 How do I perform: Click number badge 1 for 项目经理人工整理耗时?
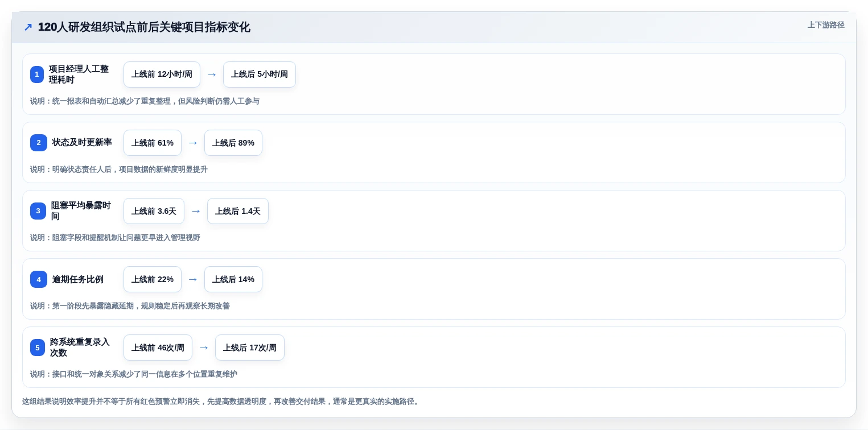(37, 75)
